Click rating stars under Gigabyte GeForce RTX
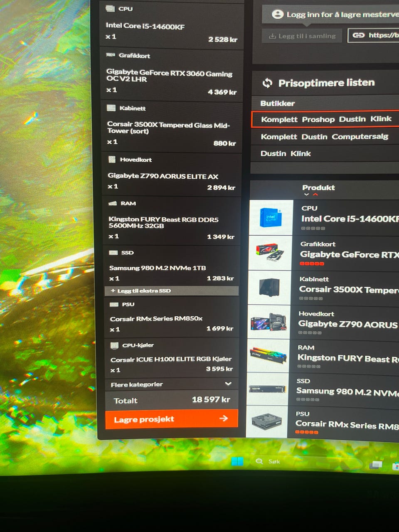This screenshot has width=399, height=532. (312, 264)
